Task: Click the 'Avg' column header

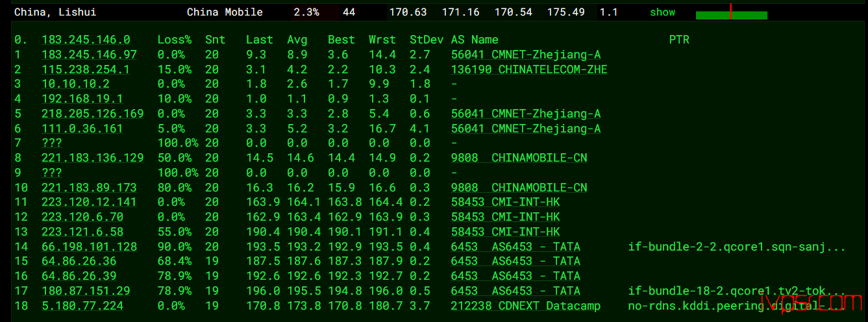Action: tap(297, 40)
